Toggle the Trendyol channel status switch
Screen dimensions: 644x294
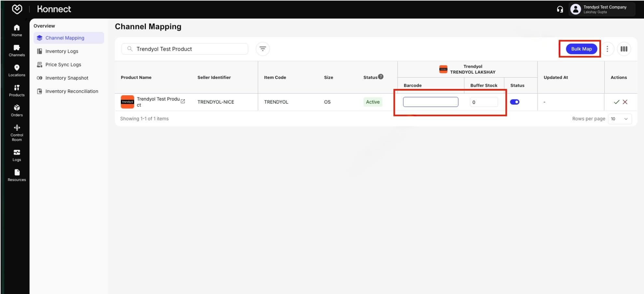(515, 102)
